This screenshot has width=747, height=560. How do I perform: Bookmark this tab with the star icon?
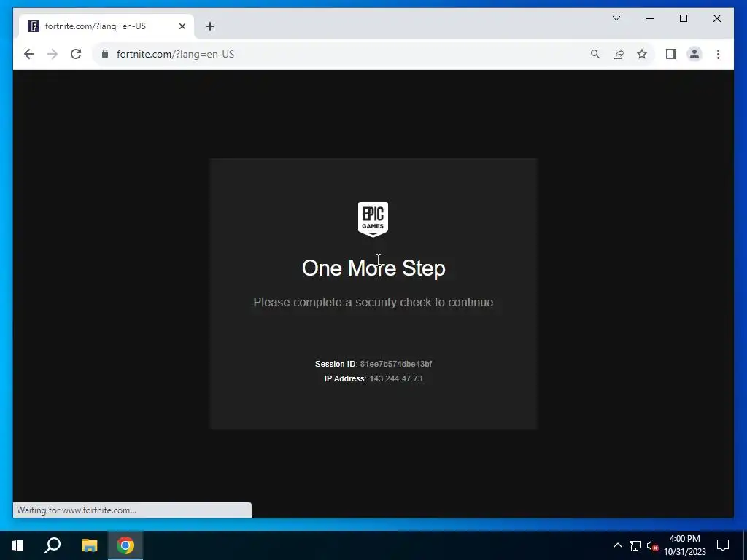[642, 54]
